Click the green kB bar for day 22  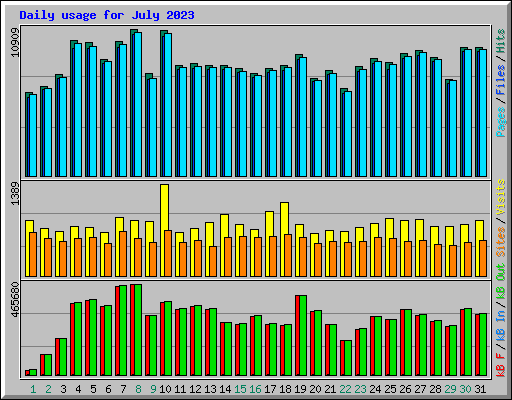(x=348, y=358)
